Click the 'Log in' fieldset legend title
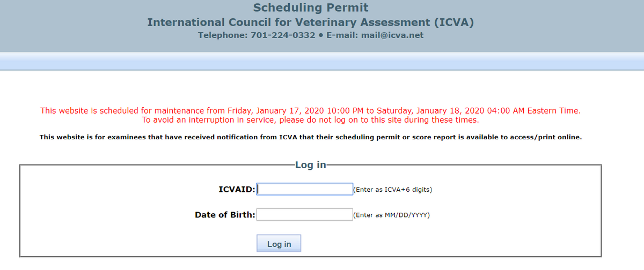Image resolution: width=644 pixels, height=270 pixels. pos(311,165)
